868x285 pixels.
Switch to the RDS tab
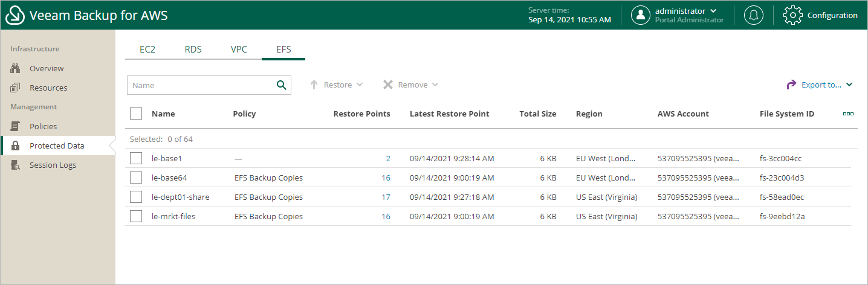tap(193, 50)
